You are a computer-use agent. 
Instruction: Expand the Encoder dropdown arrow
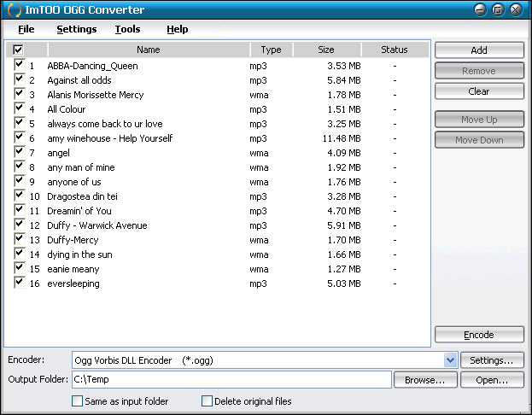(x=451, y=360)
